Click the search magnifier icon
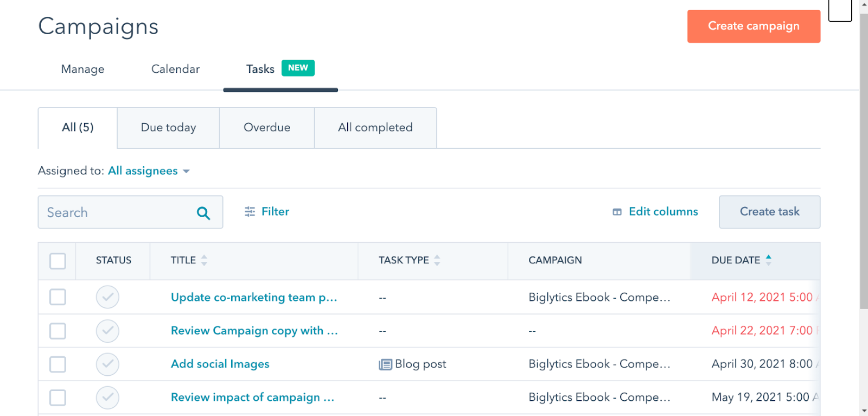 (x=203, y=213)
